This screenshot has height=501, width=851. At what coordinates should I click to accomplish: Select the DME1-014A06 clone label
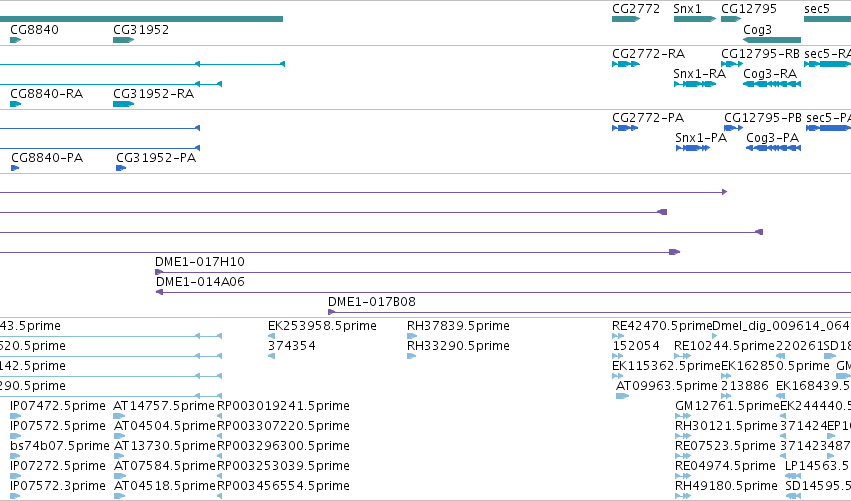click(x=200, y=282)
